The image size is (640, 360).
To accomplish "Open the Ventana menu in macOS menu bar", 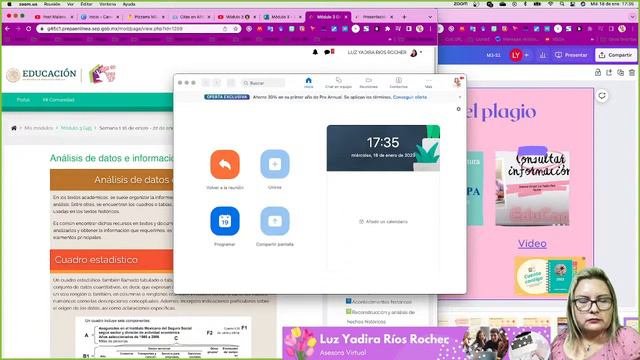I will [x=108, y=4].
